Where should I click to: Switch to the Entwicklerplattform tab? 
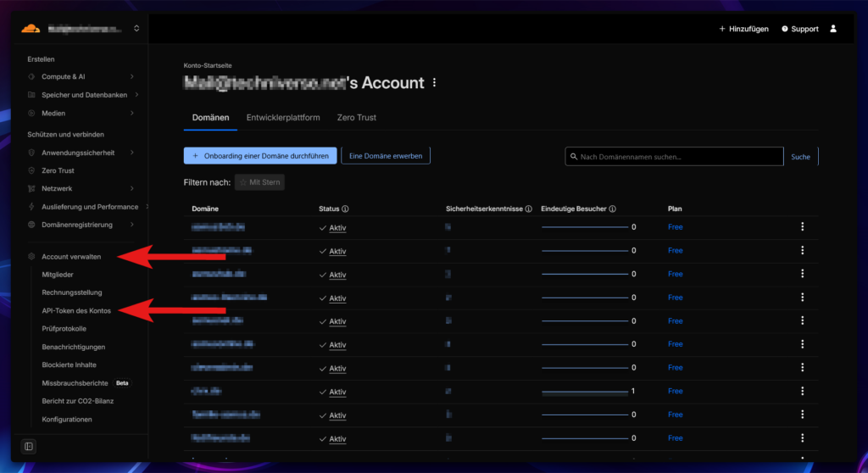click(x=283, y=118)
